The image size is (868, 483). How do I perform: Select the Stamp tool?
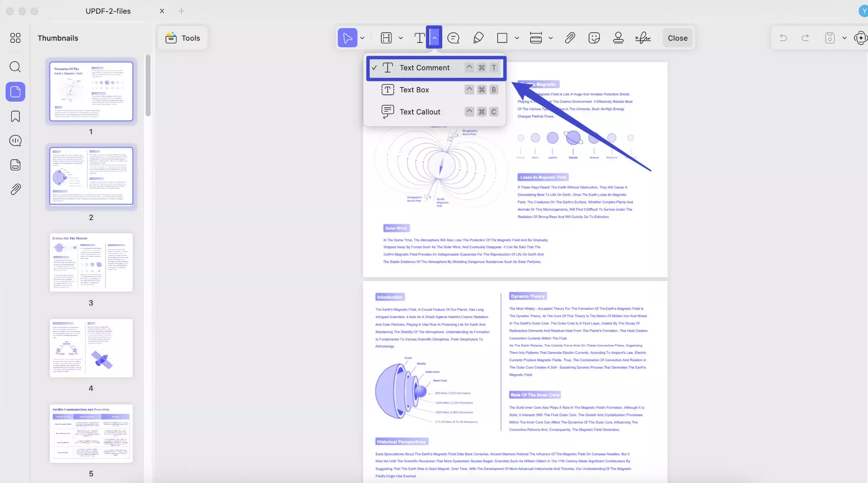click(x=618, y=38)
